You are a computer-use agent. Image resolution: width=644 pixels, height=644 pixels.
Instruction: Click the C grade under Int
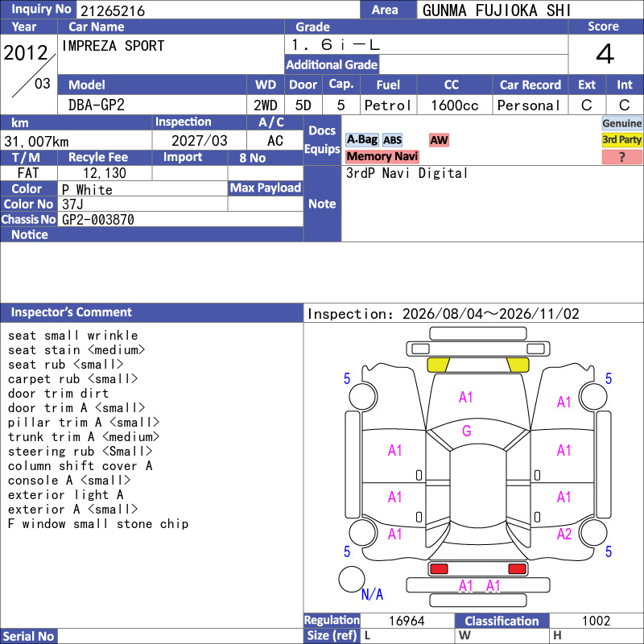tap(625, 105)
